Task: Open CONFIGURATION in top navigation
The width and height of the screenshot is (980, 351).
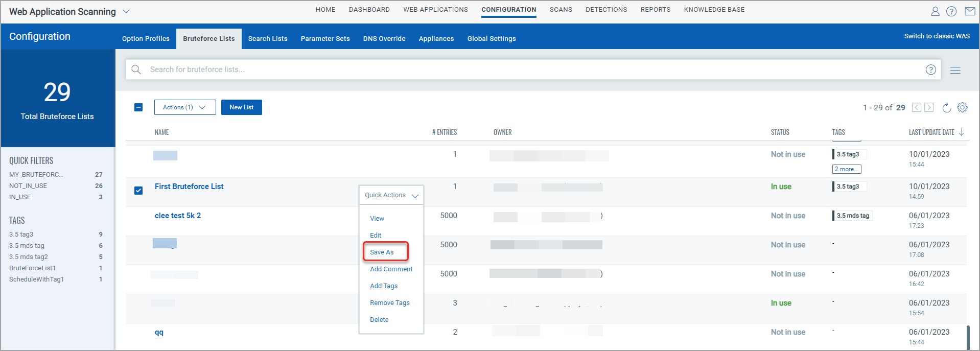Action: [509, 10]
